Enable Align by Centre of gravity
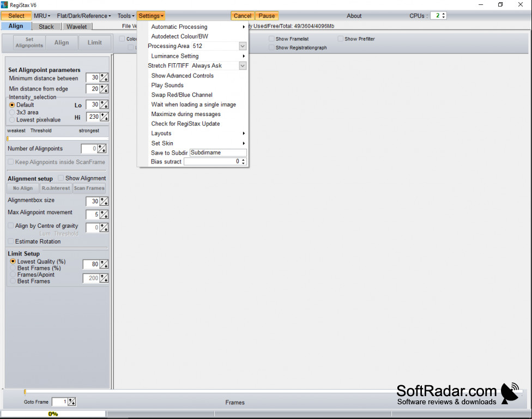 [11, 226]
